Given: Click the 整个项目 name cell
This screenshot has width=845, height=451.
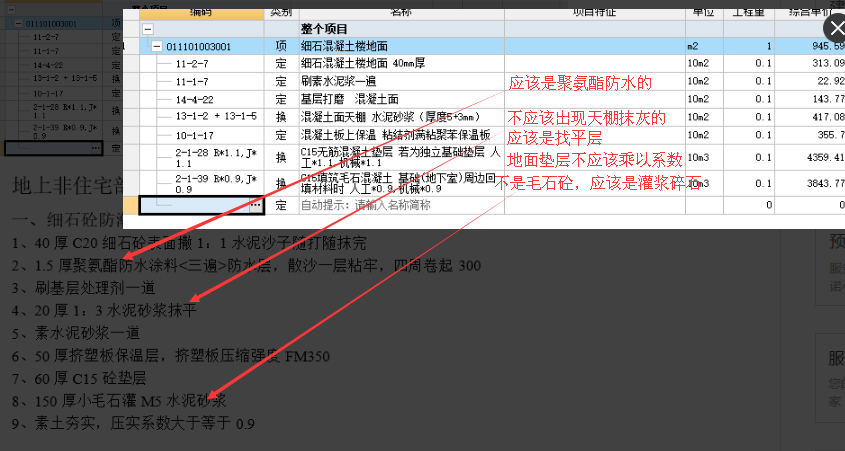Looking at the screenshot, I should click(x=401, y=29).
